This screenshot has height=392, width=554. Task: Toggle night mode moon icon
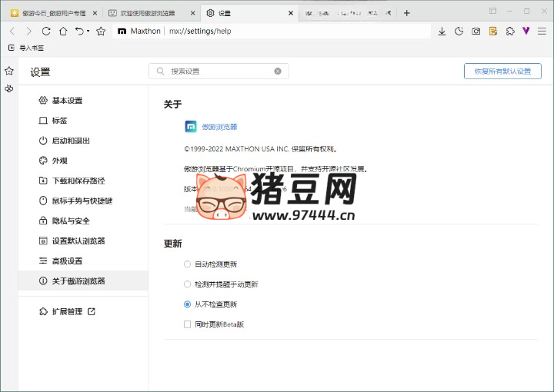click(459, 32)
